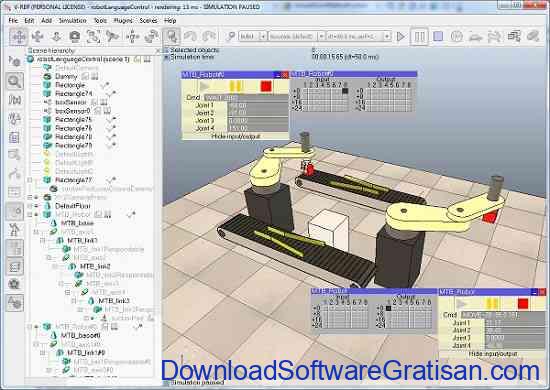Click the toolbar stop simulation button

point(438,36)
